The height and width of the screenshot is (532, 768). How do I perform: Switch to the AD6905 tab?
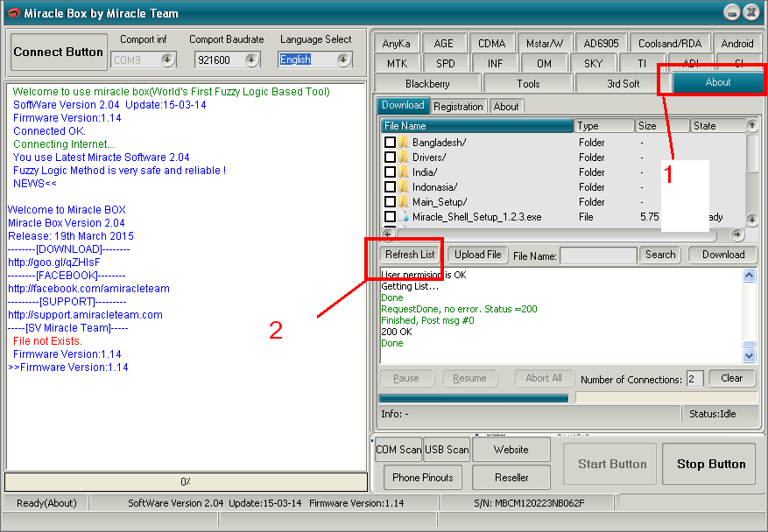point(601,44)
